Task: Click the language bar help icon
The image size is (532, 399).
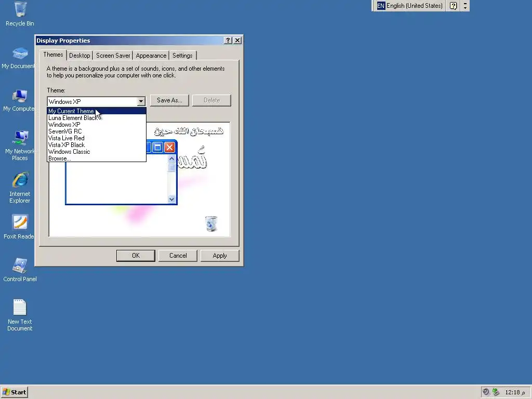Action: click(453, 6)
